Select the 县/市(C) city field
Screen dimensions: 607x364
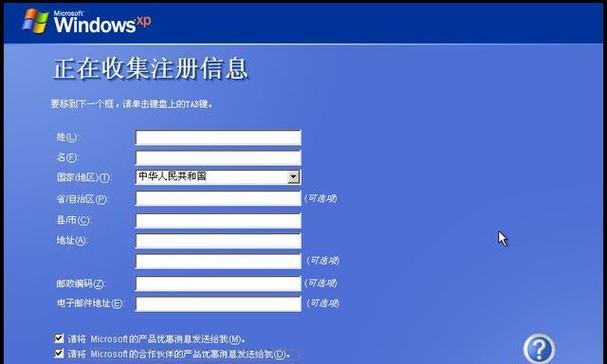(x=218, y=220)
